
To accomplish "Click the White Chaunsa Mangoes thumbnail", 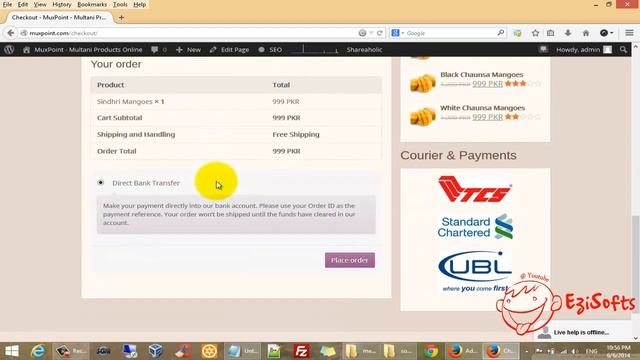I will 422,116.
